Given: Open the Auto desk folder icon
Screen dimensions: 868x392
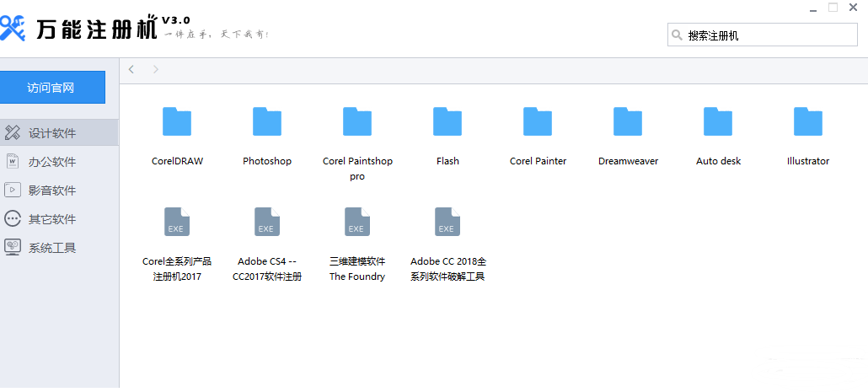Looking at the screenshot, I should click(x=718, y=121).
